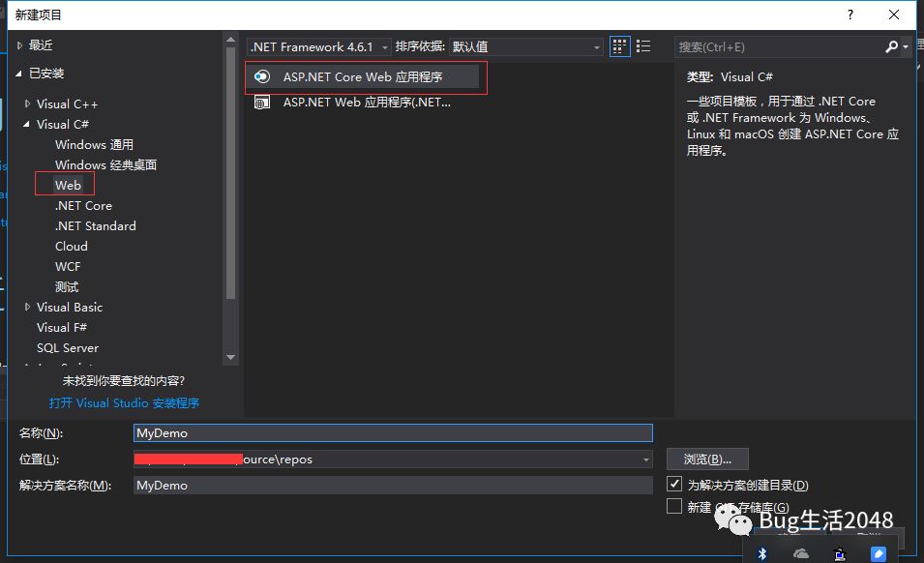The height and width of the screenshot is (563, 924).
Task: Collapse the Visual C# node
Action: (x=26, y=124)
